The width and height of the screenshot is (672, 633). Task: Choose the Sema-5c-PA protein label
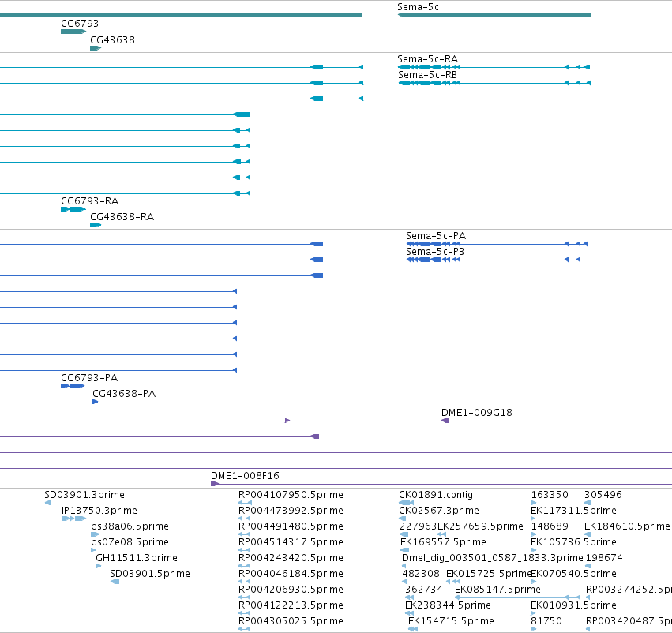pos(436,235)
